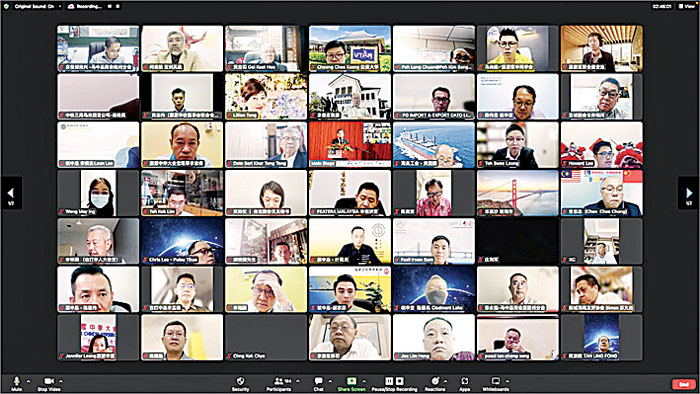
Task: Expand video options arrow next to Stop Video
Action: (61, 381)
